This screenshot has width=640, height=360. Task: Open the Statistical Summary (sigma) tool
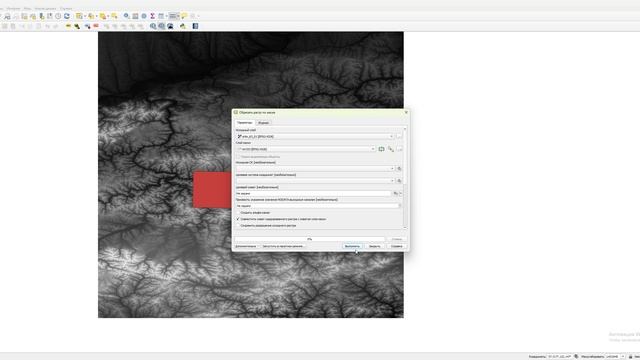click(x=152, y=16)
